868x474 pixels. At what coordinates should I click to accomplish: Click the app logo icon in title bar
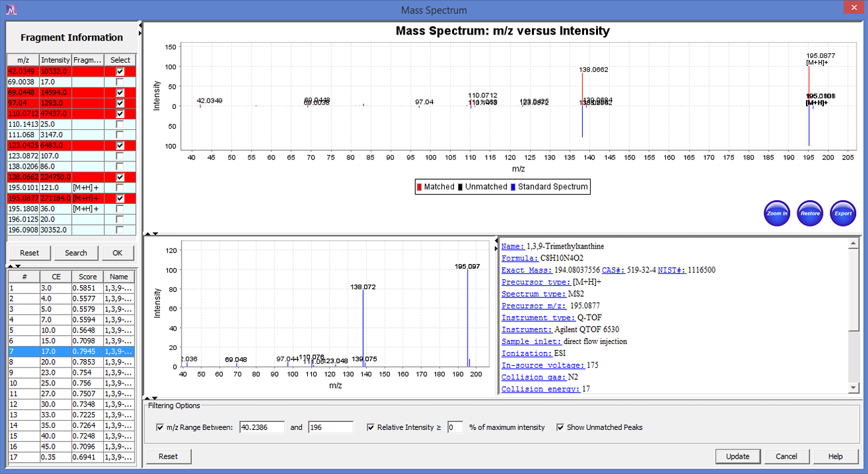[11, 10]
